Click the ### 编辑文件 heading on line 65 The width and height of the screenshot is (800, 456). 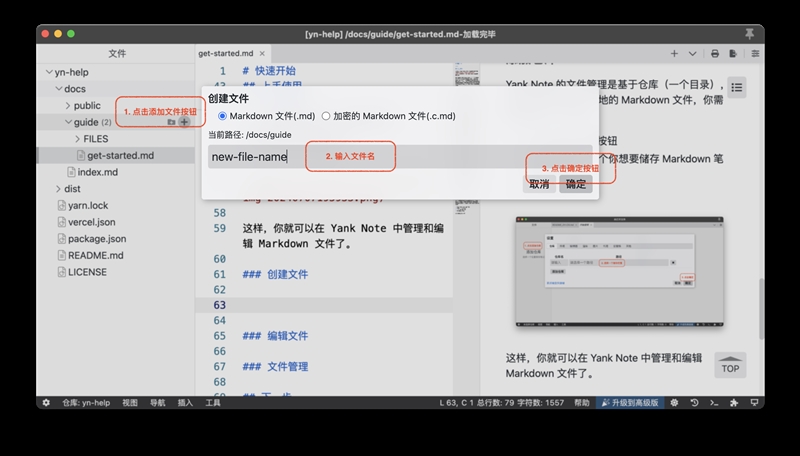pos(275,336)
